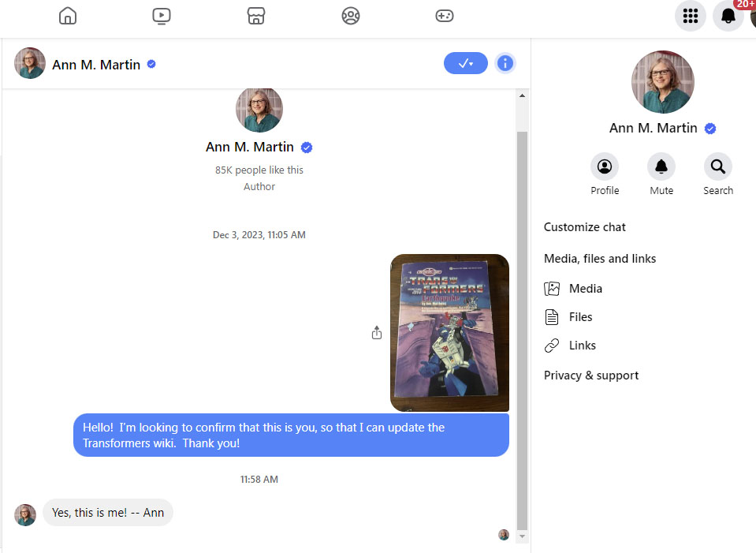Viewport: 756px width, 553px height.
Task: Click the conversation info icon
Action: click(x=505, y=63)
